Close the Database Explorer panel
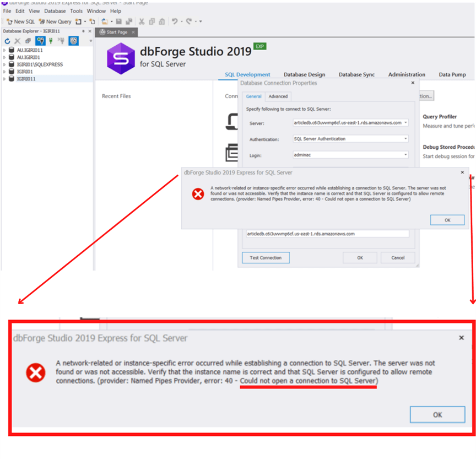This screenshot has height=459, width=476. [x=90, y=31]
